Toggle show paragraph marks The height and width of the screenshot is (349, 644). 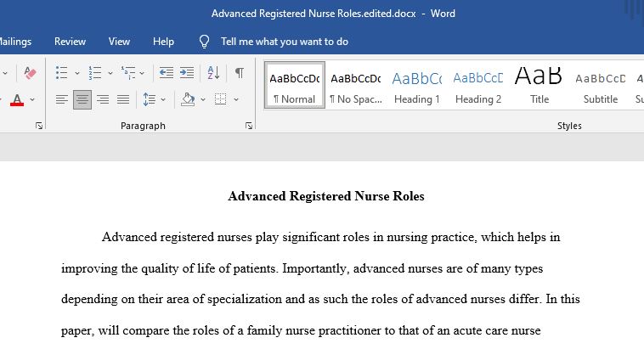coord(239,73)
